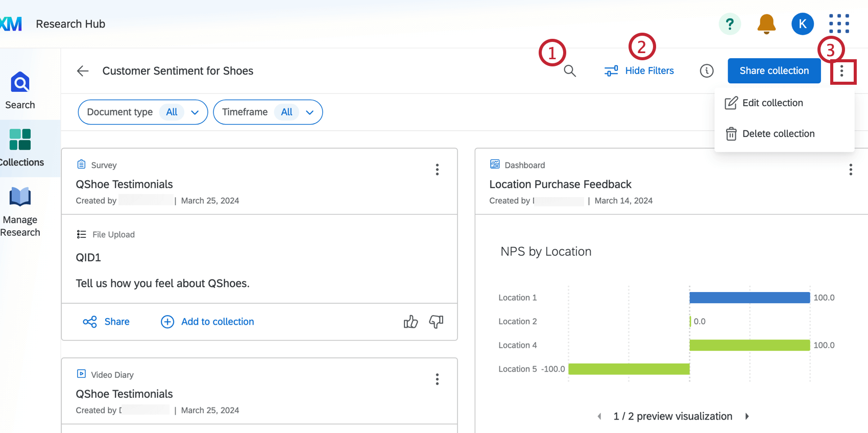This screenshot has height=433, width=868.
Task: Select Delete collection from menu
Action: (778, 134)
